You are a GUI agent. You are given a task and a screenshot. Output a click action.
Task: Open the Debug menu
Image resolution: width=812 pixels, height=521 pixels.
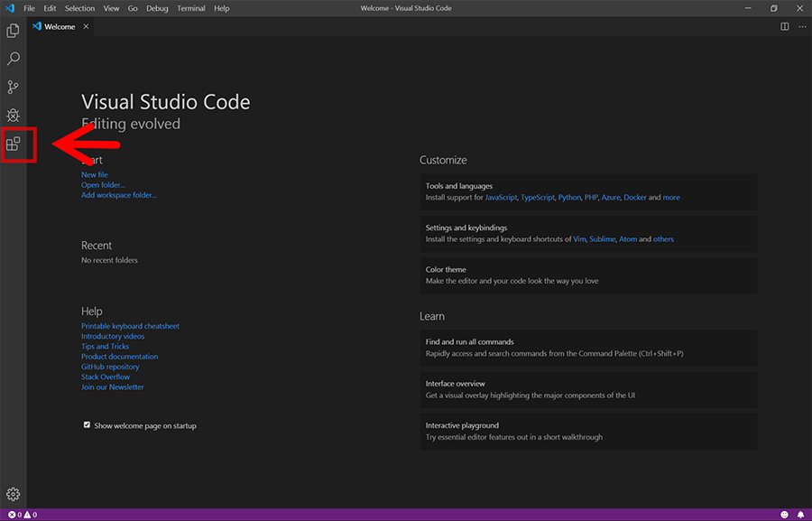coord(157,8)
